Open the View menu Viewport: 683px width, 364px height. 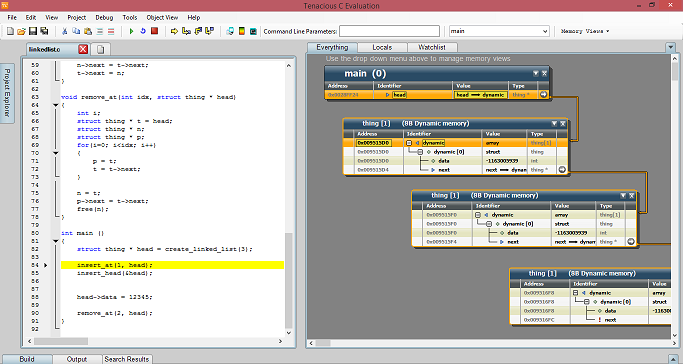[51, 17]
